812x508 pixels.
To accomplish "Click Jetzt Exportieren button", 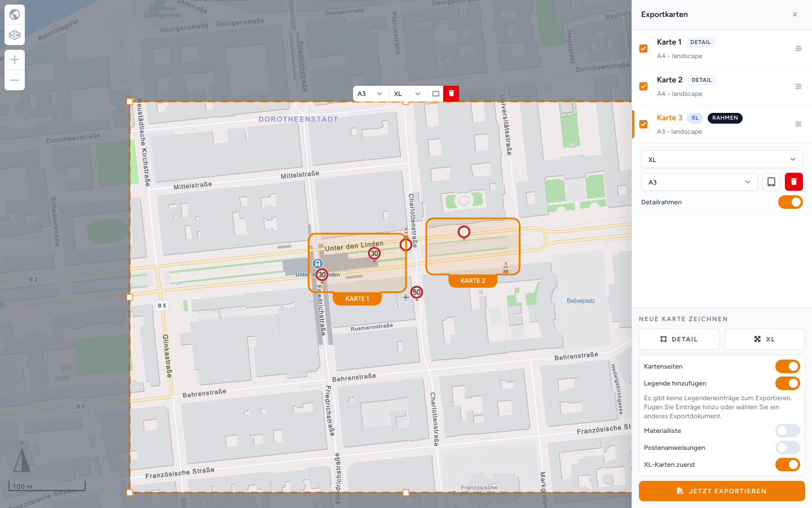I will click(x=722, y=491).
